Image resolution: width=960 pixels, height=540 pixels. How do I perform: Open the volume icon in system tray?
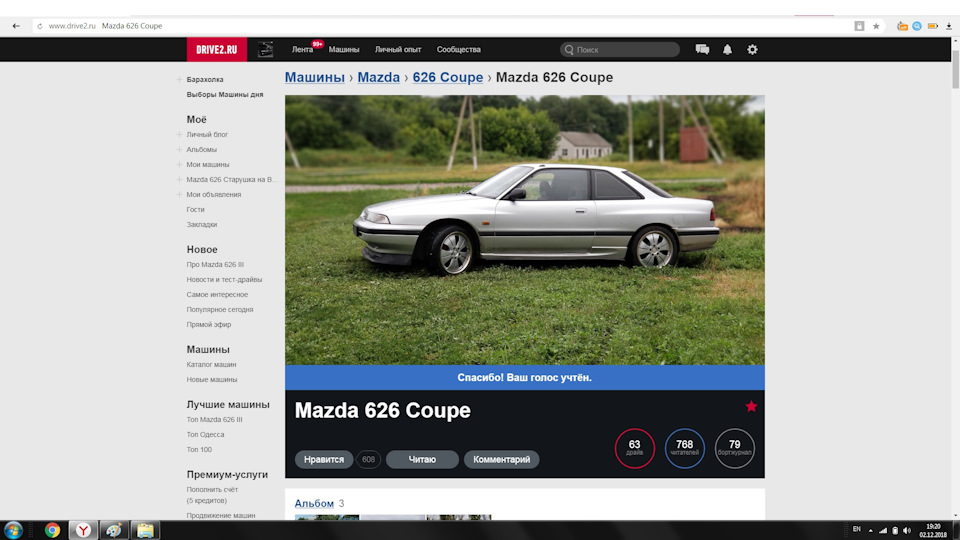(907, 530)
